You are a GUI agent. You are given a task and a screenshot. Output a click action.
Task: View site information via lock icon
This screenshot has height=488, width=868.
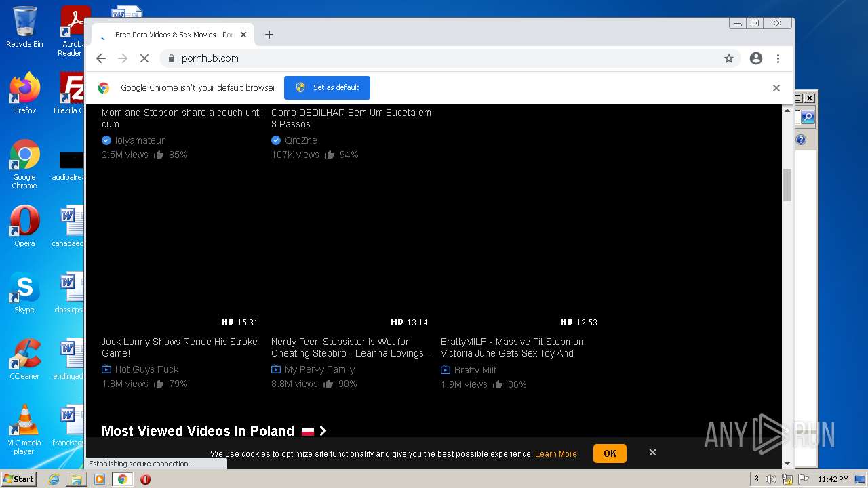tap(171, 58)
